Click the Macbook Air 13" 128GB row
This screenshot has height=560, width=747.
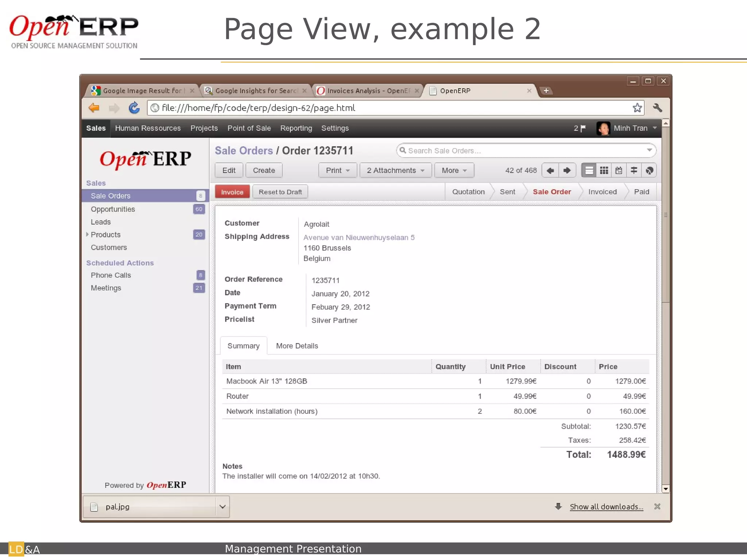click(436, 381)
